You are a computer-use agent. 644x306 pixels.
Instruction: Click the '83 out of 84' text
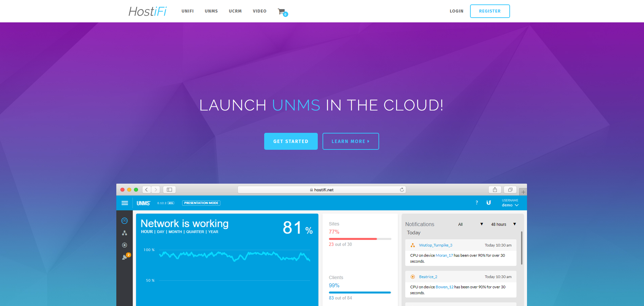tap(340, 298)
